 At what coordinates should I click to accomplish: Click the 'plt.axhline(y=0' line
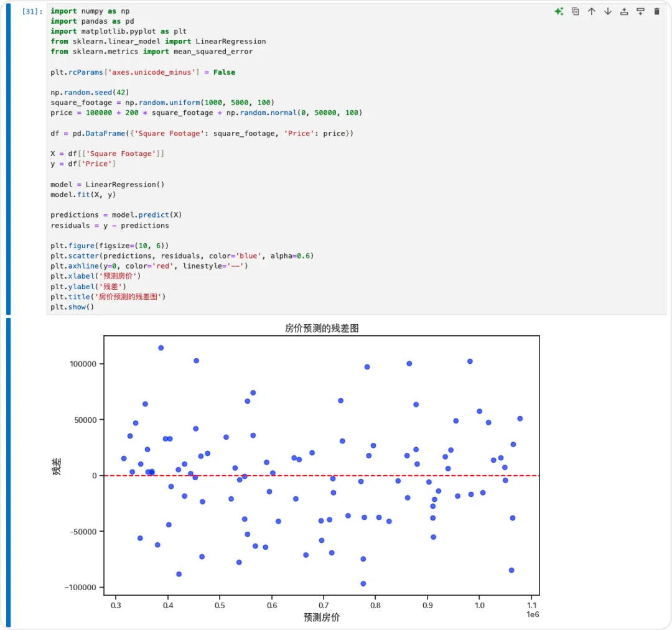pyautogui.click(x=149, y=266)
